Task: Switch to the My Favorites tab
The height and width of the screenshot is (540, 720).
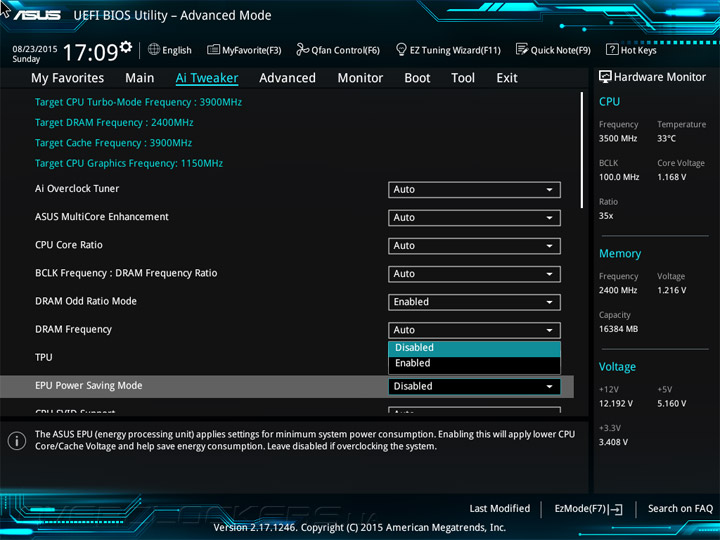Action: pos(68,78)
